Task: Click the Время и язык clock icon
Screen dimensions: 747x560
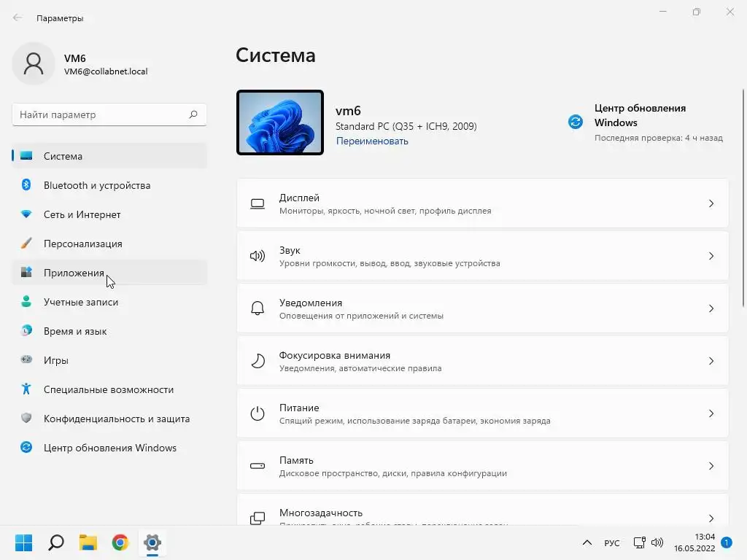Action: 26,330
